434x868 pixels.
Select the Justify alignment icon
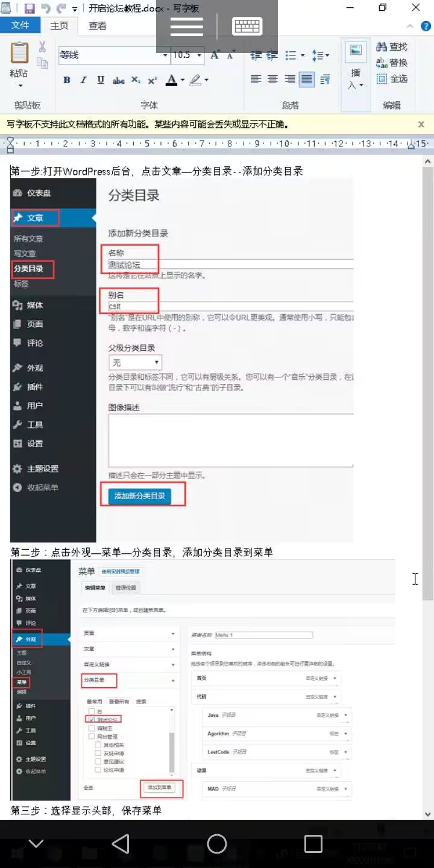click(x=307, y=80)
